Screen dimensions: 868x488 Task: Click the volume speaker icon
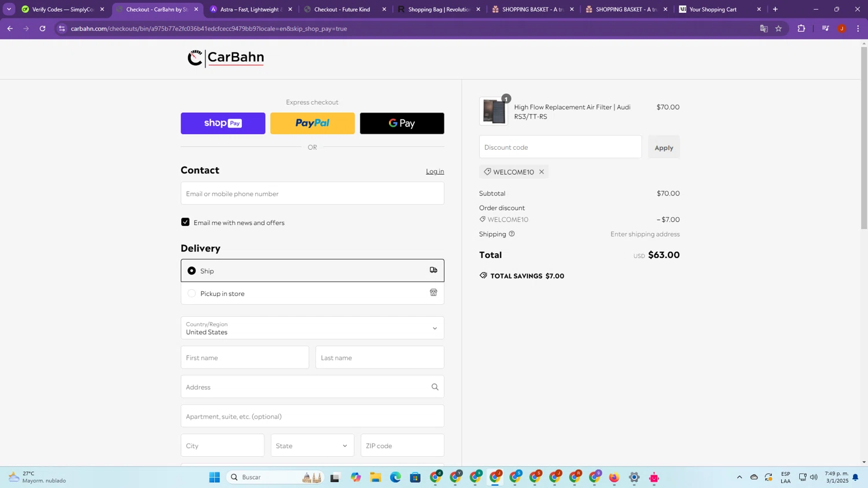coord(814,477)
